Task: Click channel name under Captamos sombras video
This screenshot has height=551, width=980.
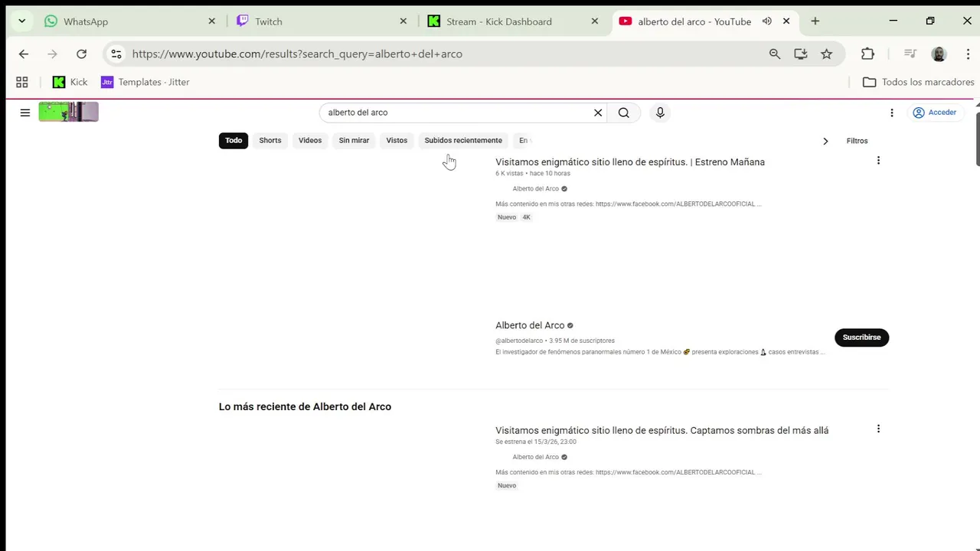Action: tap(536, 457)
